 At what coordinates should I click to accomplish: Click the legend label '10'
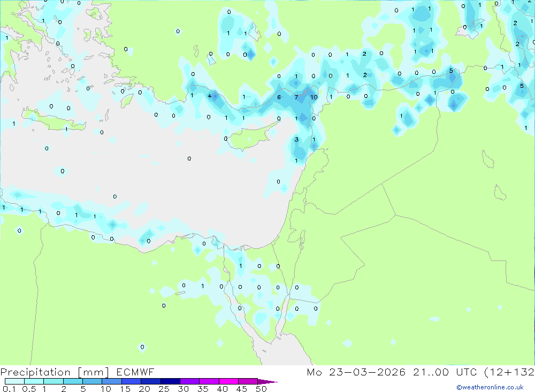click(x=105, y=389)
